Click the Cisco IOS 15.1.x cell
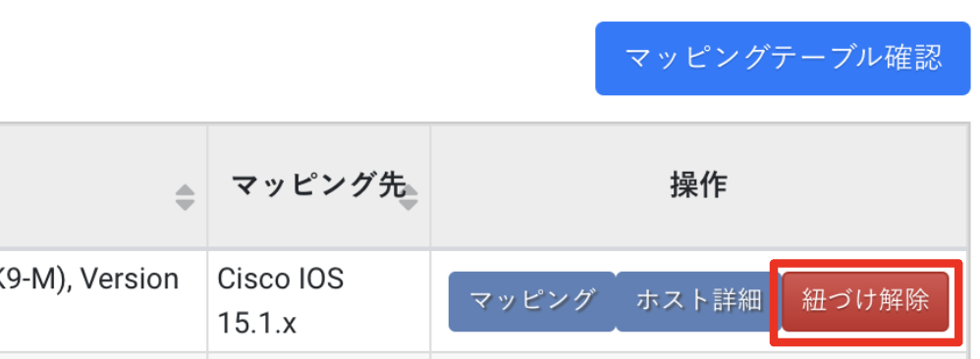The image size is (980, 359). [x=319, y=301]
